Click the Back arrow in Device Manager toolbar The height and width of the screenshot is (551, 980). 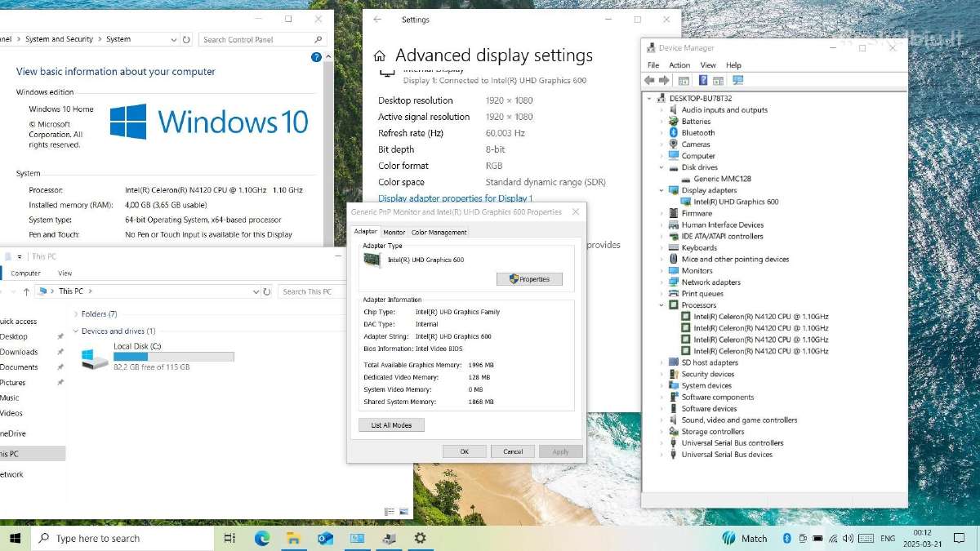[x=649, y=80]
